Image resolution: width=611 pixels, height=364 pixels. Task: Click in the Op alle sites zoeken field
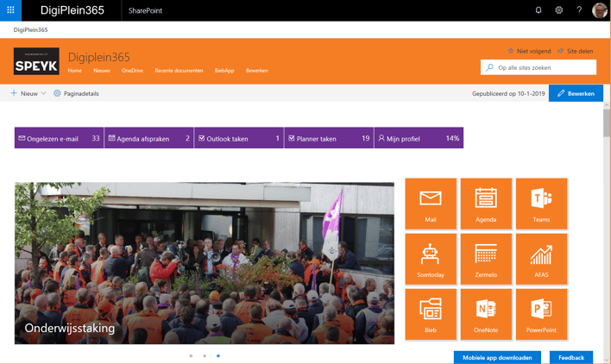pyautogui.click(x=539, y=67)
